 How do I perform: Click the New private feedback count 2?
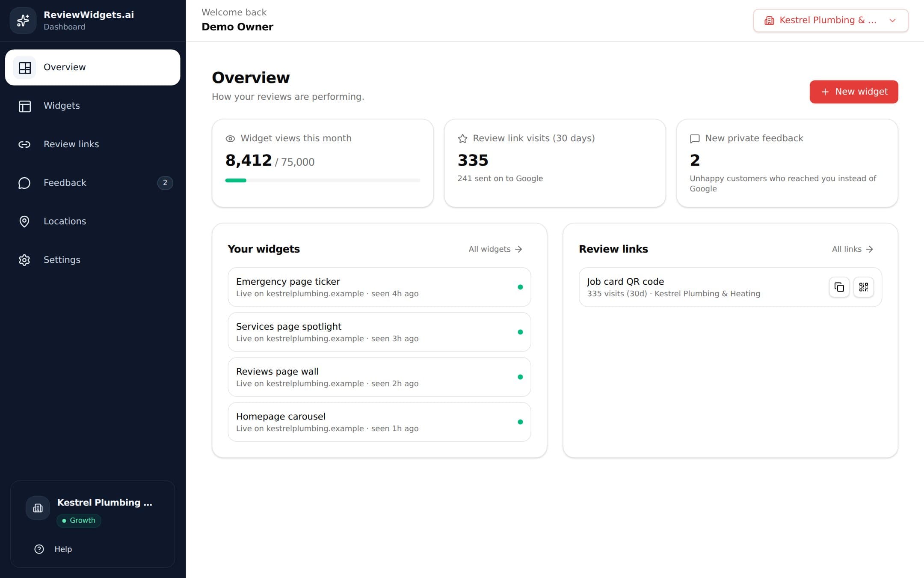point(695,161)
